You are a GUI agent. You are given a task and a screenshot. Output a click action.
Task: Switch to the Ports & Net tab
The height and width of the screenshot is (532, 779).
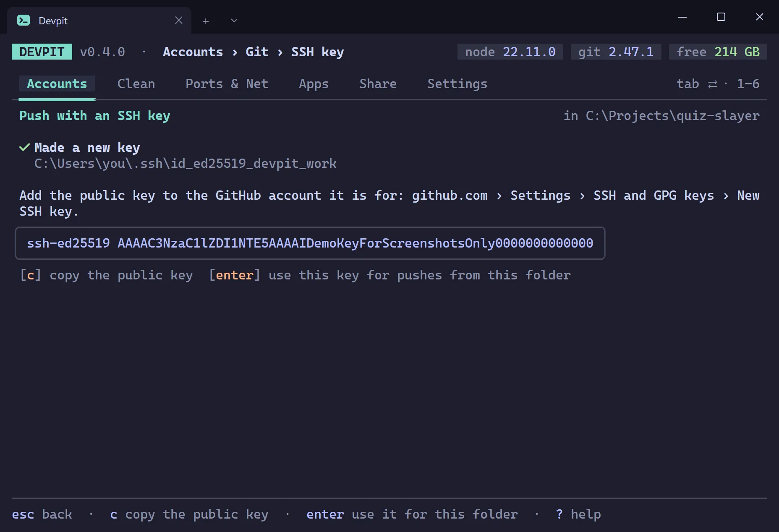pyautogui.click(x=227, y=84)
